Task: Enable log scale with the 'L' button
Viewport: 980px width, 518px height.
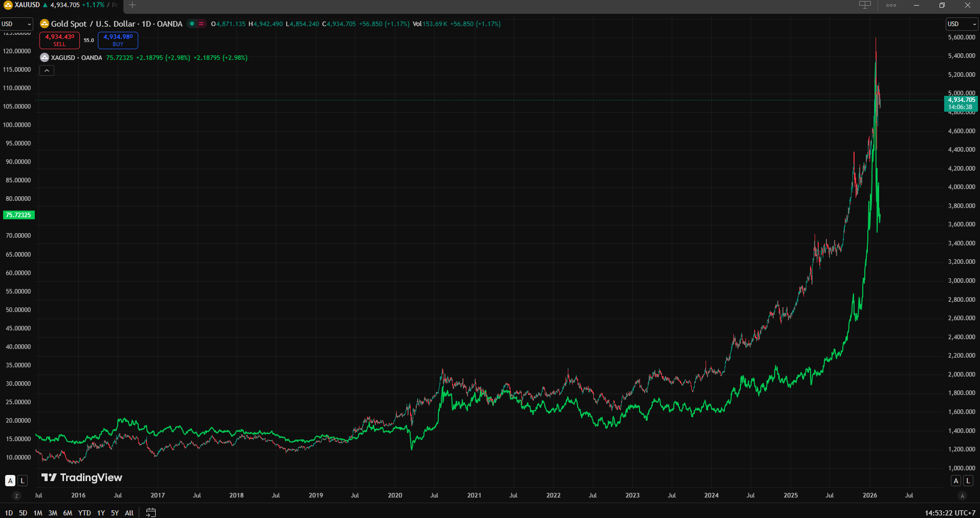Action: click(22, 481)
